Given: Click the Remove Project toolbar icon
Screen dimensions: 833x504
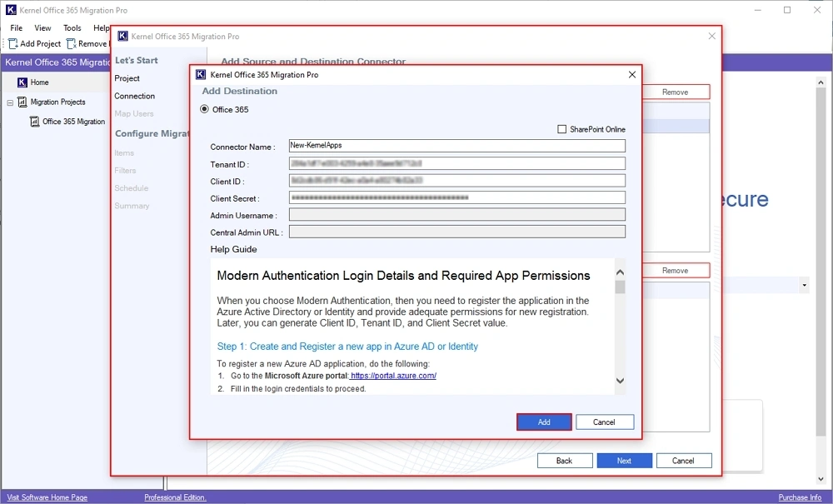Looking at the screenshot, I should (x=71, y=43).
